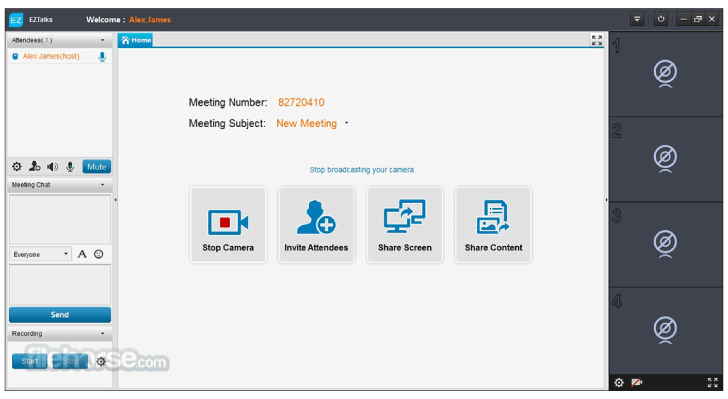Toggle camera off icon in video panel footer

coord(637,383)
